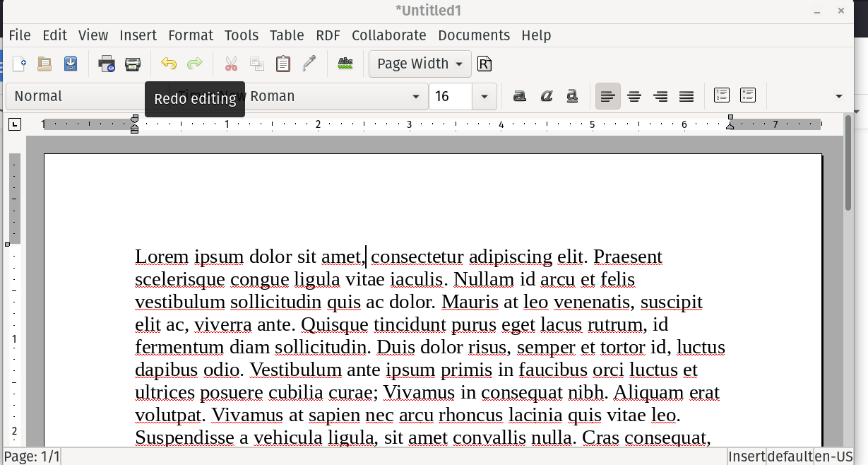
Task: Run spell check with Abc icon
Action: point(345,64)
